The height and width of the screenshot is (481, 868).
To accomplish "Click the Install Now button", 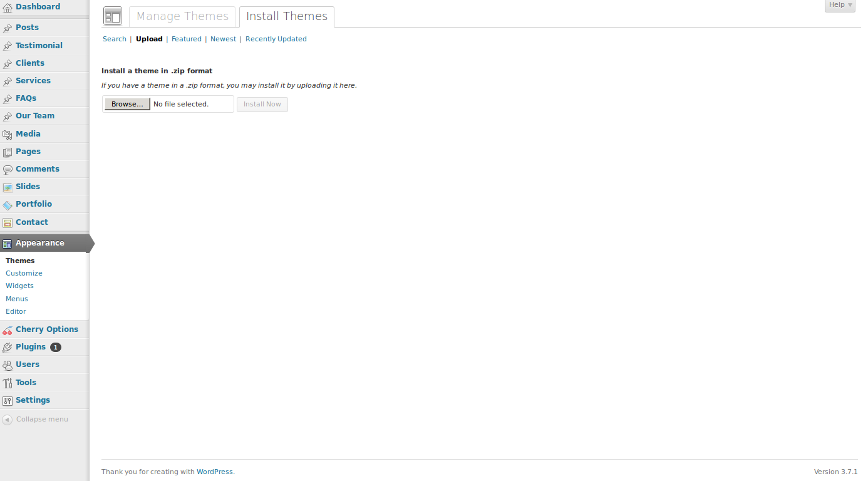I will click(x=262, y=104).
